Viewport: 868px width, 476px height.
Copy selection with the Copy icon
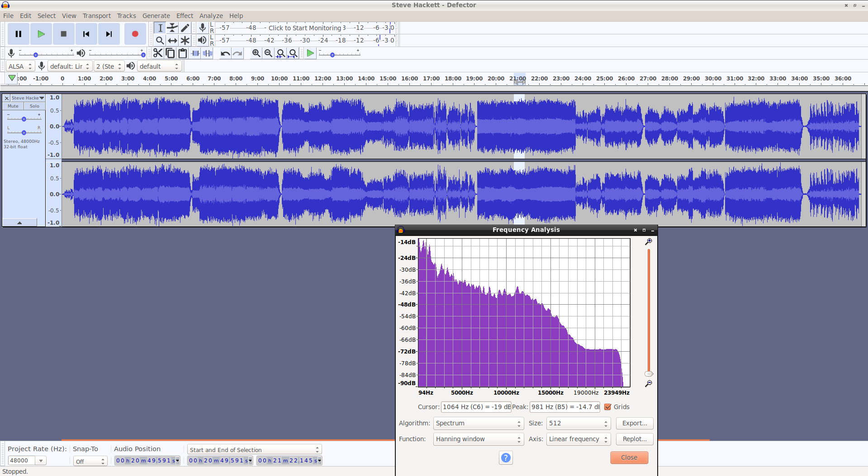click(x=170, y=53)
